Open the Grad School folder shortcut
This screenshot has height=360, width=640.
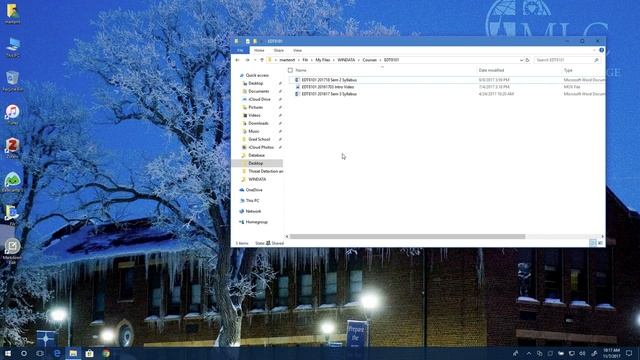pos(259,139)
